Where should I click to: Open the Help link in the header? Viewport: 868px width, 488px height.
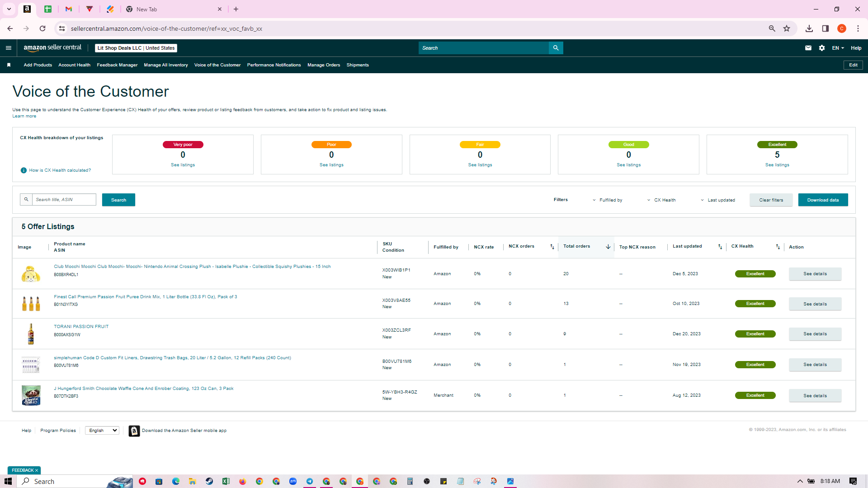tap(856, 48)
